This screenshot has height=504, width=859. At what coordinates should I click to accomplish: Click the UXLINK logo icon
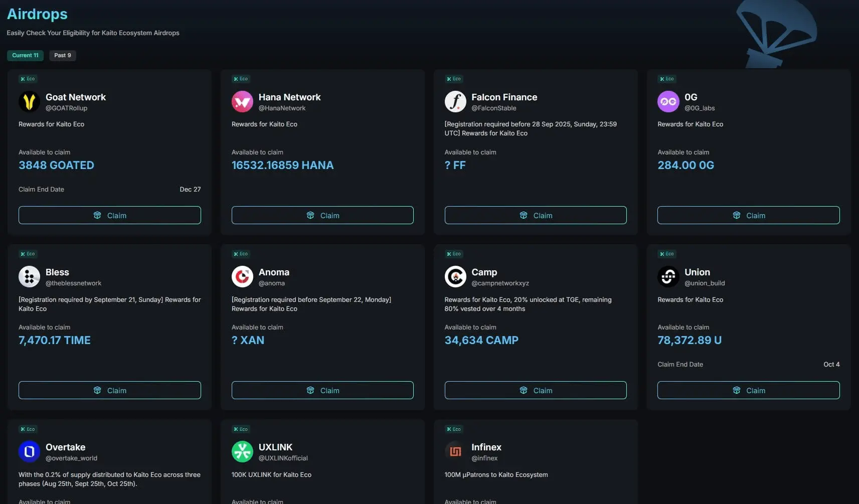pyautogui.click(x=242, y=452)
